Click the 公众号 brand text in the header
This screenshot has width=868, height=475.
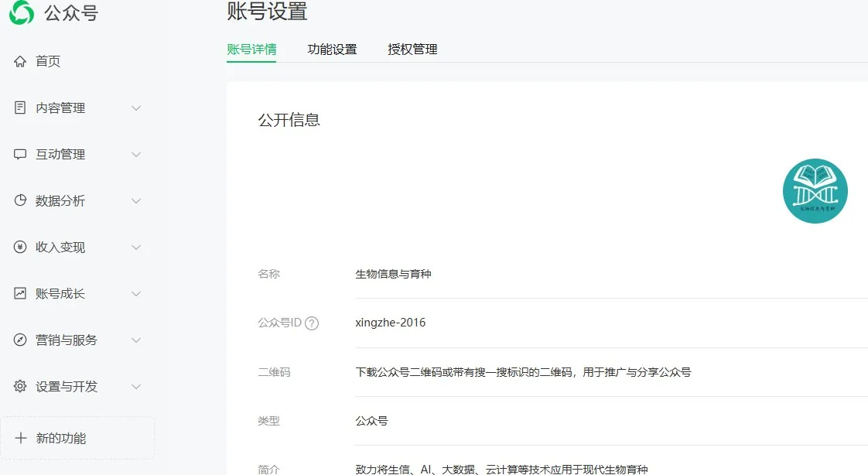[x=71, y=12]
